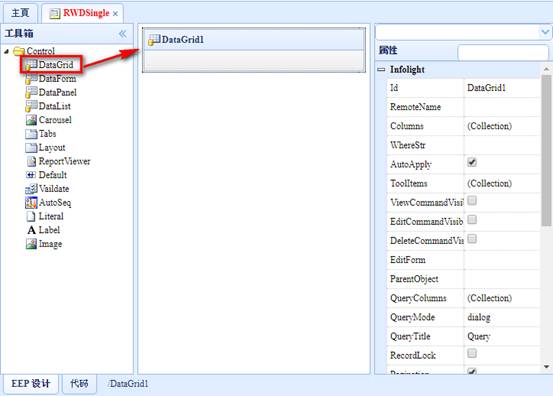Click the property grid scroll up arrow

(546, 69)
